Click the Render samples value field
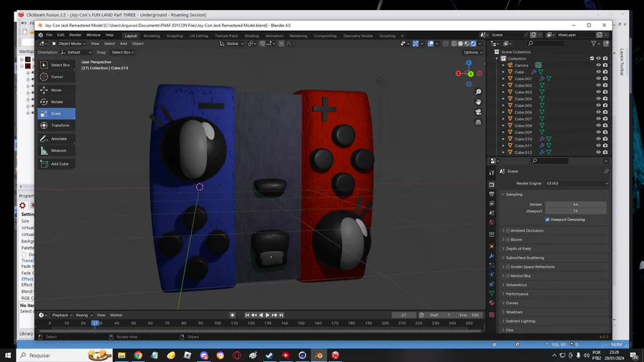Image resolution: width=644 pixels, height=362 pixels. click(x=576, y=205)
